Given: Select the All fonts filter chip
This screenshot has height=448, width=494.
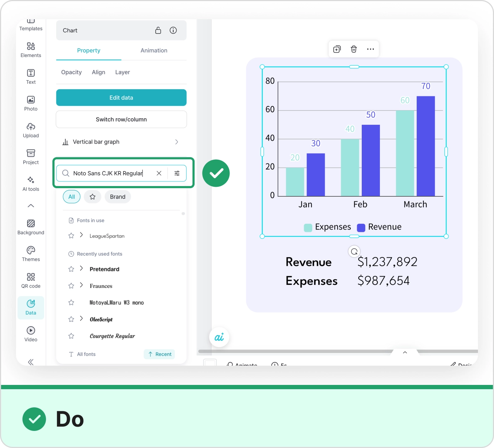Looking at the screenshot, I should tap(72, 197).
